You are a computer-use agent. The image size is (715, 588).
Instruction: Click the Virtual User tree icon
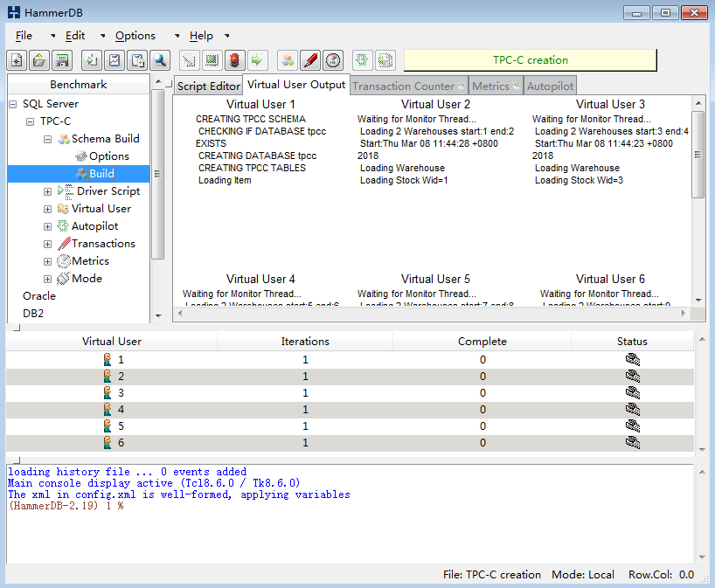[64, 209]
